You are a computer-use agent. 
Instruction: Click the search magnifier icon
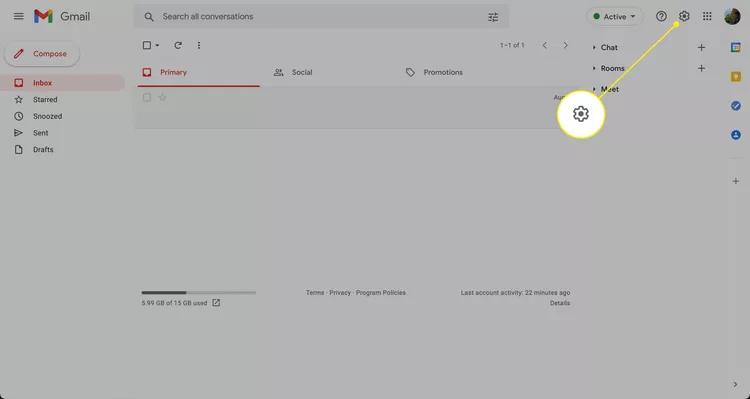point(149,17)
